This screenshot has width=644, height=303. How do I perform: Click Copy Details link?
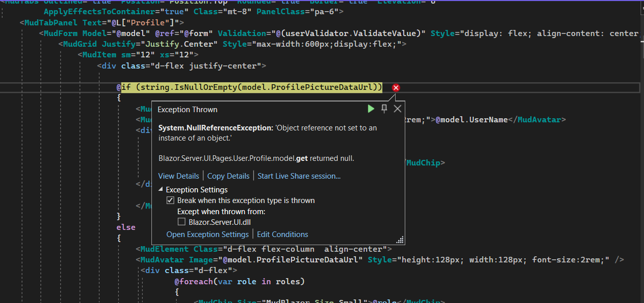pos(228,176)
